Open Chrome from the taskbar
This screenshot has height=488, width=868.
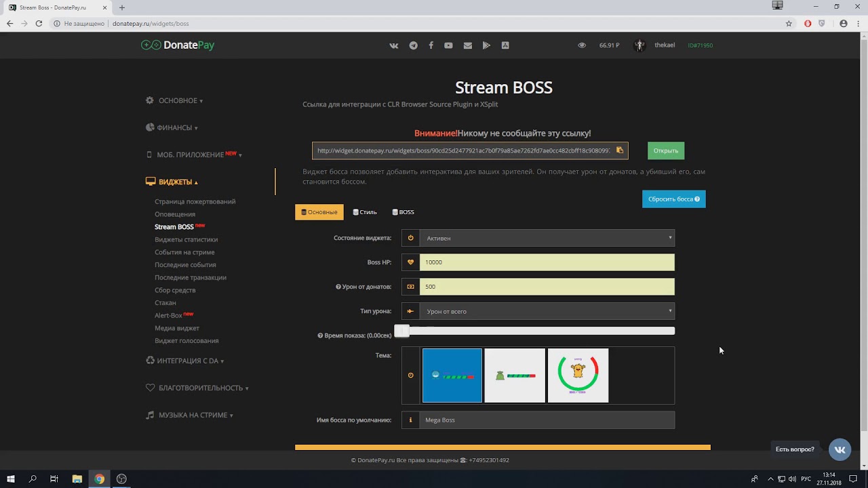[x=100, y=479]
